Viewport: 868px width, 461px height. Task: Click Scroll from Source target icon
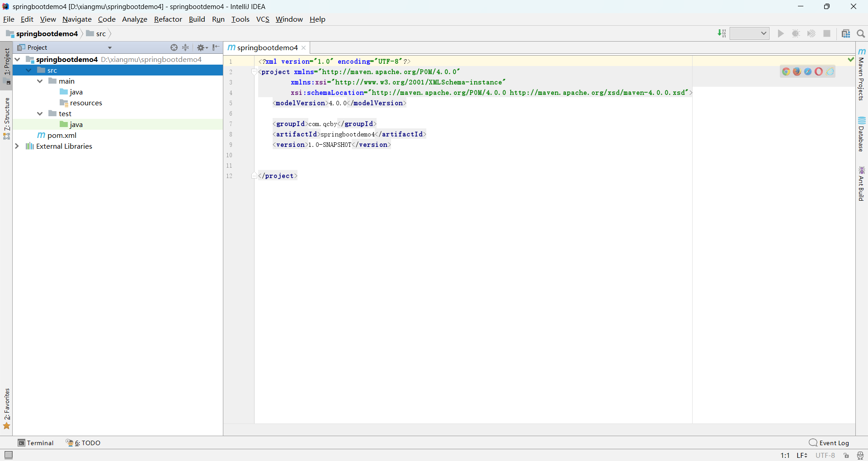coord(174,47)
